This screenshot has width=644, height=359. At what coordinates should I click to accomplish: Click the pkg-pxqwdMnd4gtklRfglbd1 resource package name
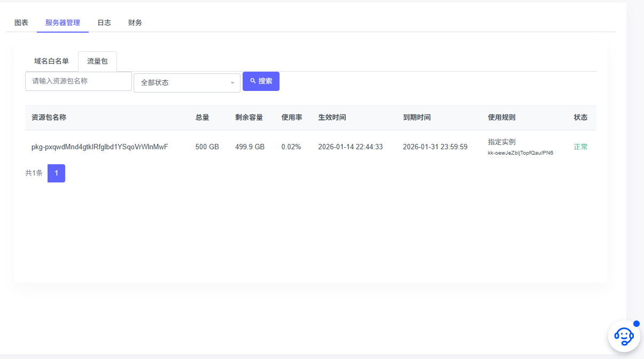coord(99,146)
